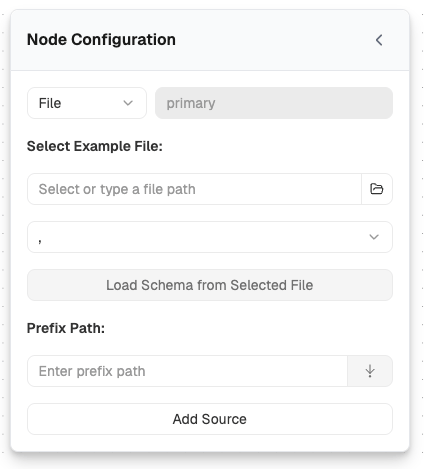Focus the file path input field
Screen dimensions: 424x469
pos(194,189)
